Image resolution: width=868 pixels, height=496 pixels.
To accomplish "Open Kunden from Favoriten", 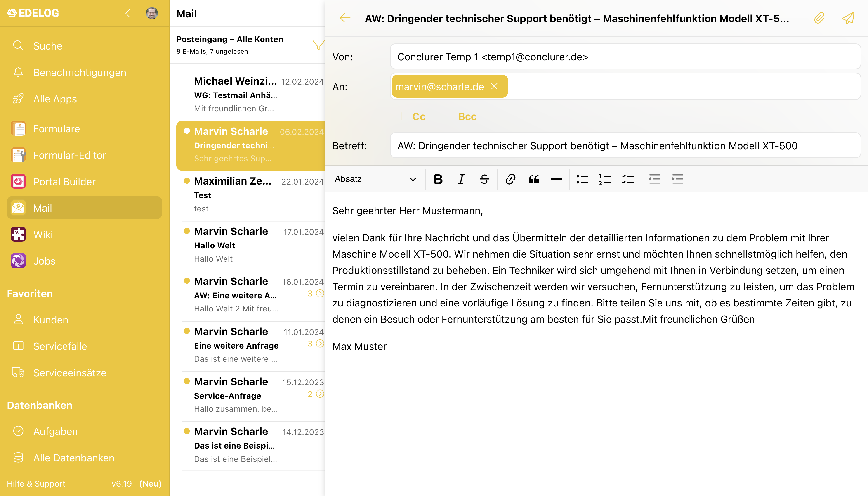I will pyautogui.click(x=84, y=320).
